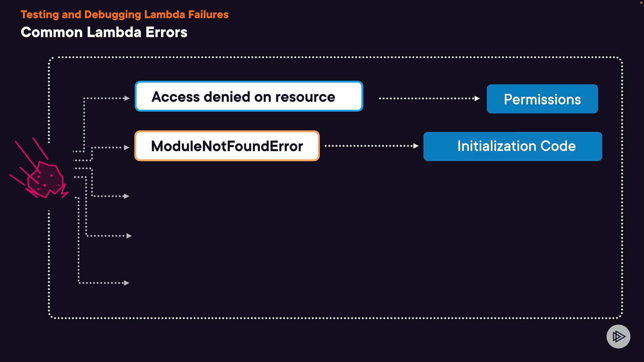Click the word "Failures" in orange title
Viewport: 644px width, 362px height.
coord(208,14)
